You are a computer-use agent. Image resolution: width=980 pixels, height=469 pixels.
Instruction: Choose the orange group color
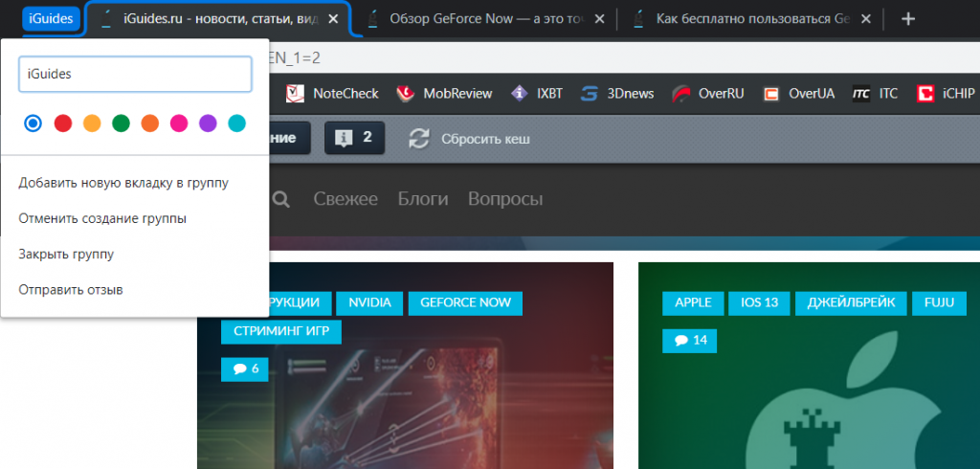coord(150,123)
